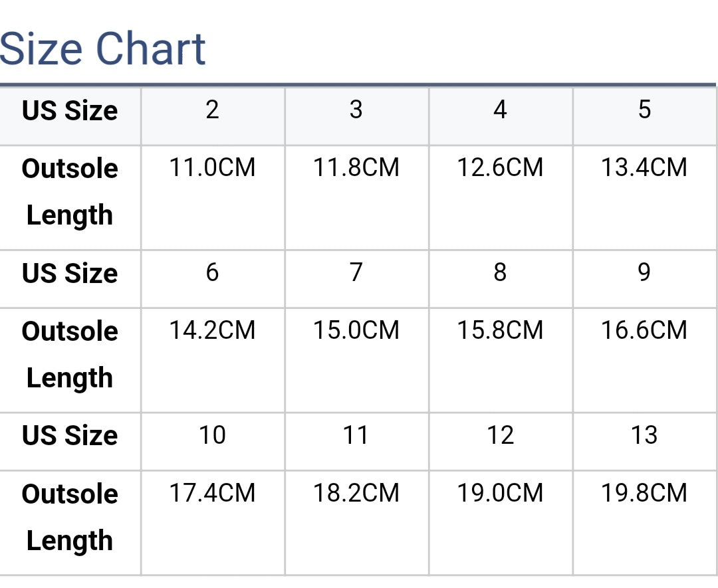Click the Size Chart heading

pyautogui.click(x=103, y=49)
